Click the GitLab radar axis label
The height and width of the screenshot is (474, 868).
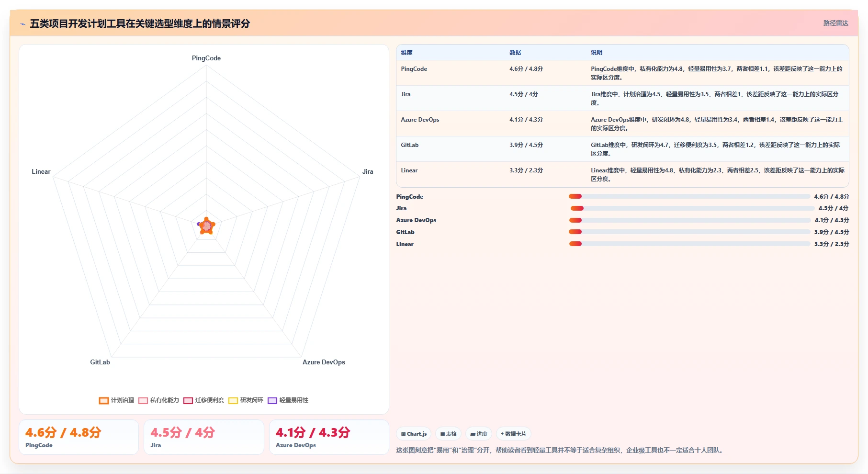pos(100,362)
